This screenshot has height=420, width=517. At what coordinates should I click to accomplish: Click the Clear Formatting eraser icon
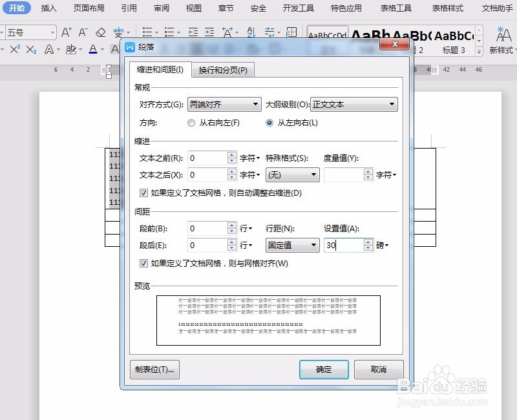click(100, 32)
